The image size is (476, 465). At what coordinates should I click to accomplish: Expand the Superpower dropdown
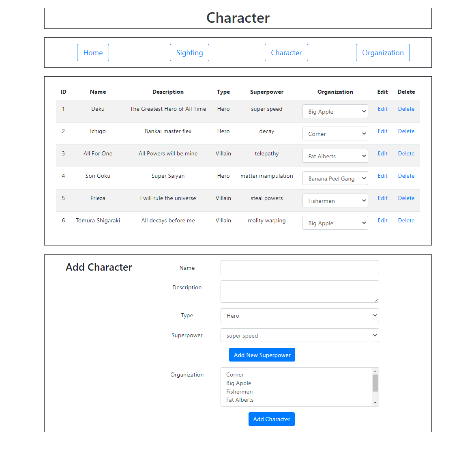point(300,335)
